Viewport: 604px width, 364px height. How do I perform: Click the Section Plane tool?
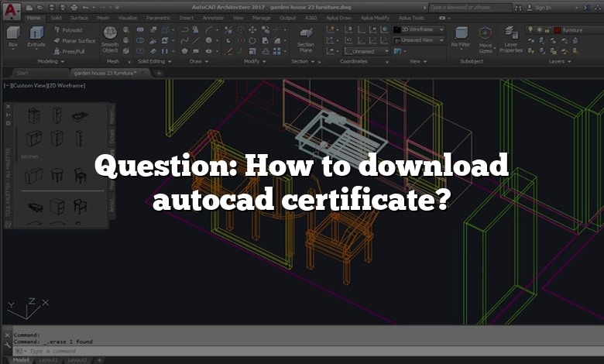tap(306, 39)
